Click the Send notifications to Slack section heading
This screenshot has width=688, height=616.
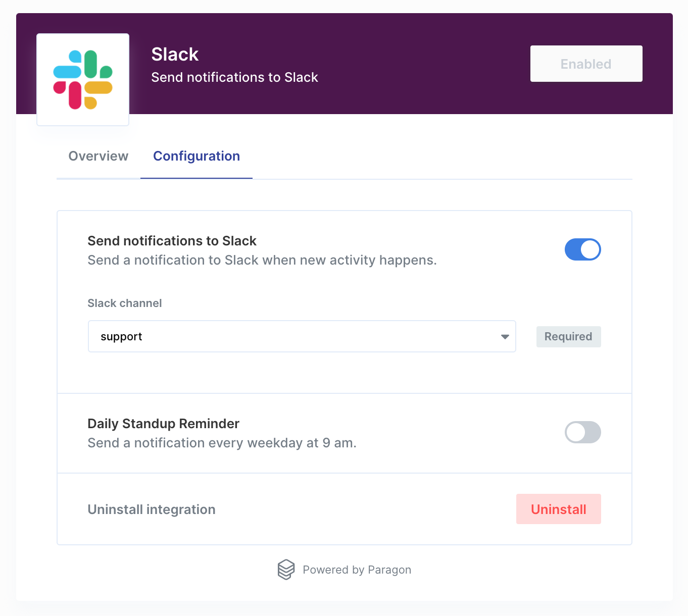click(172, 241)
